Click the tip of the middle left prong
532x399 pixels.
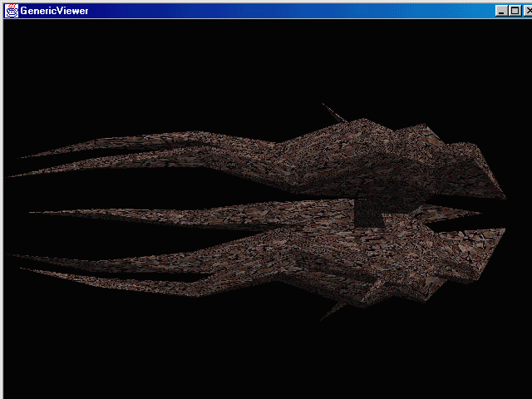[33, 213]
